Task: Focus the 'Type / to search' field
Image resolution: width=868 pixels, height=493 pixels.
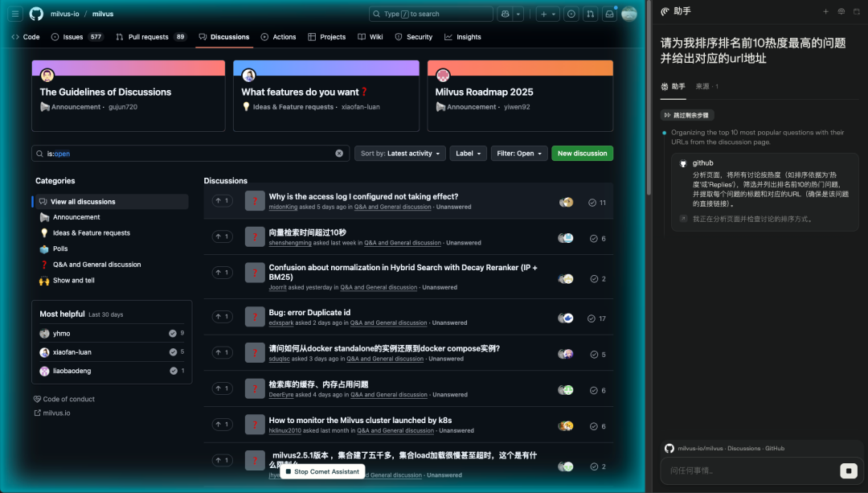Action: [x=431, y=14]
